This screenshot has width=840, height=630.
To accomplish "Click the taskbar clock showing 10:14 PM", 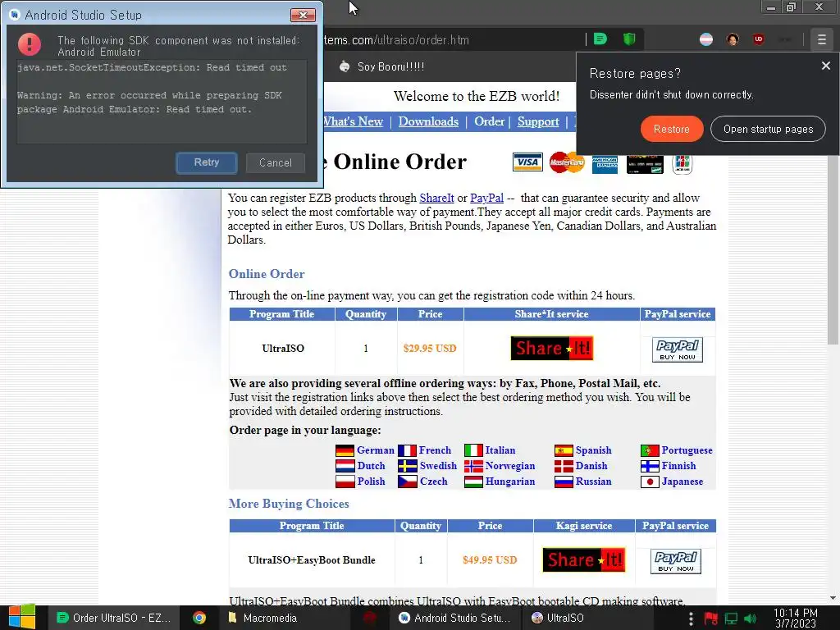I will point(795,618).
